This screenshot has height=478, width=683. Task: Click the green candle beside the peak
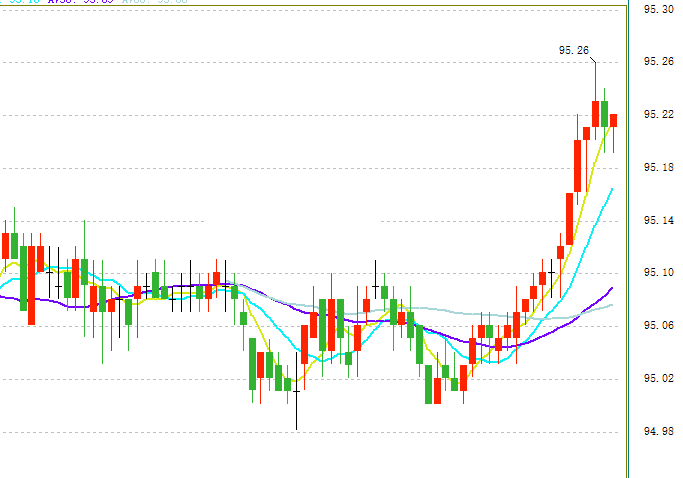click(x=604, y=113)
